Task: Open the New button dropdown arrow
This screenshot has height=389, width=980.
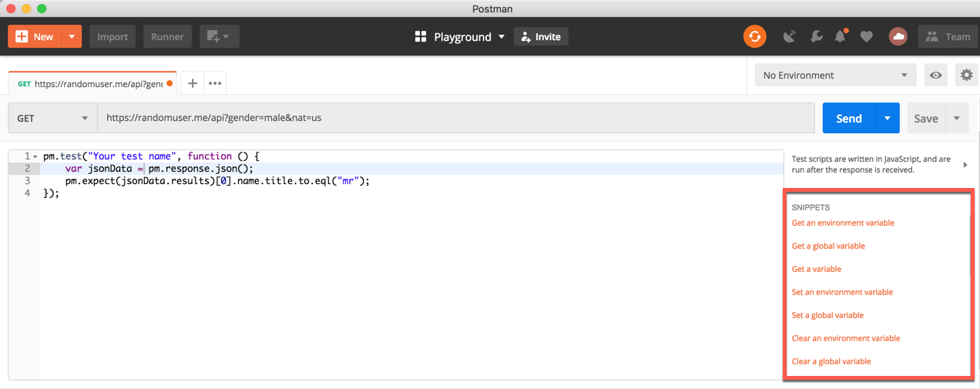Action: (x=72, y=36)
